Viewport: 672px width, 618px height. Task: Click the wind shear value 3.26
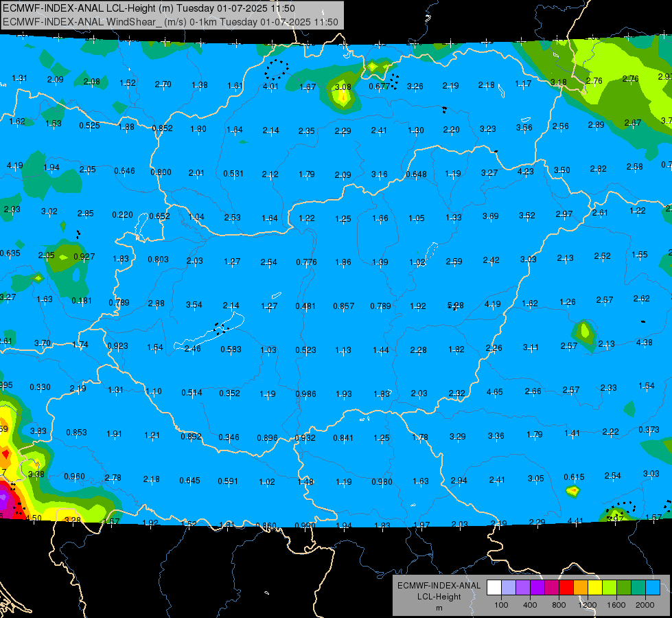pos(415,87)
